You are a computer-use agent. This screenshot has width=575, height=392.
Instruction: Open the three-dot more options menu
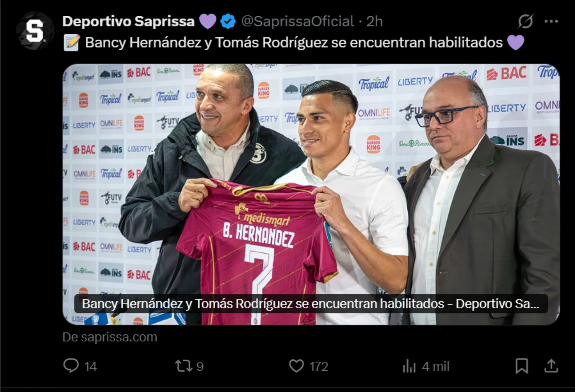pos(551,21)
